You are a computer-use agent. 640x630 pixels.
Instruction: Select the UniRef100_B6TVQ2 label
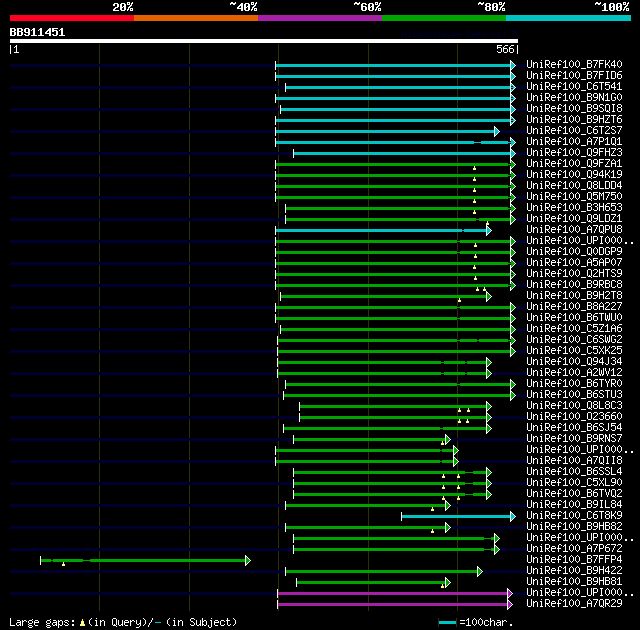[x=574, y=494]
